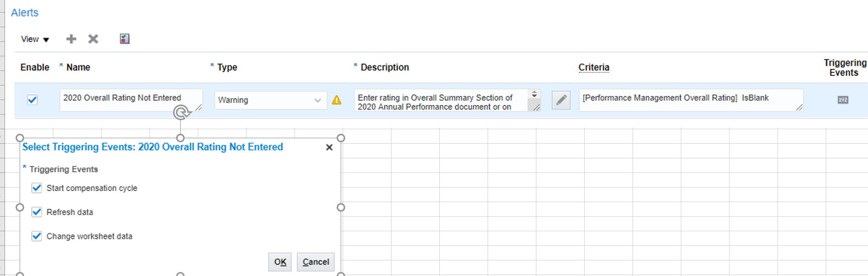Open the View dropdown menu
868x276 pixels.
[x=35, y=39]
